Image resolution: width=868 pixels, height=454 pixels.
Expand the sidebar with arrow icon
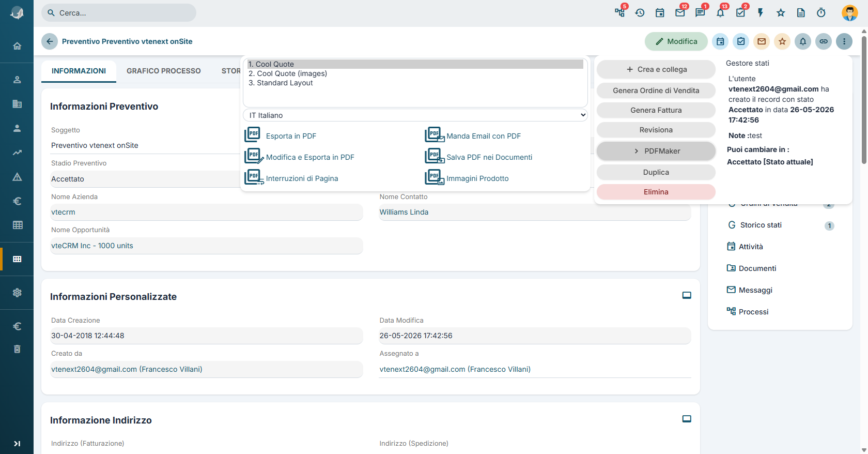[17, 444]
